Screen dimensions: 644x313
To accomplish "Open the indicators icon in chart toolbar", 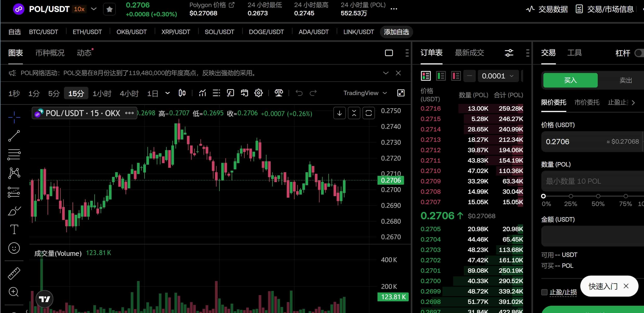I will coord(202,93).
